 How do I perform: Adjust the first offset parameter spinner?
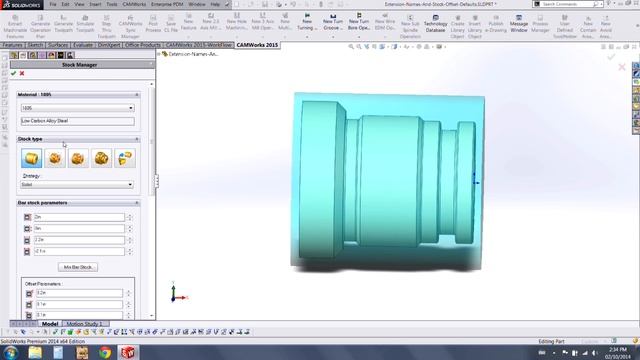128,293
